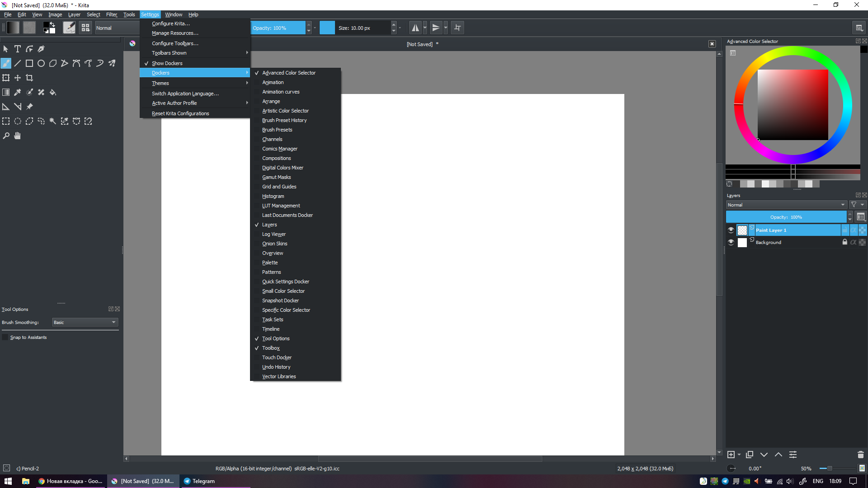Select the Gradient tool
The image size is (868, 488).
pos(6,92)
